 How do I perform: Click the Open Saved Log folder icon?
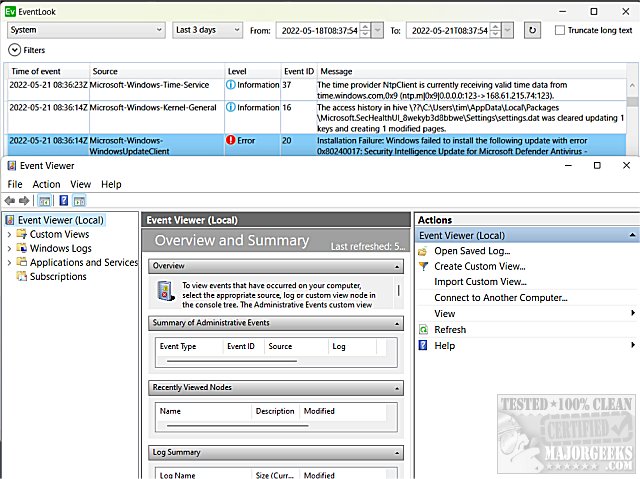point(423,251)
